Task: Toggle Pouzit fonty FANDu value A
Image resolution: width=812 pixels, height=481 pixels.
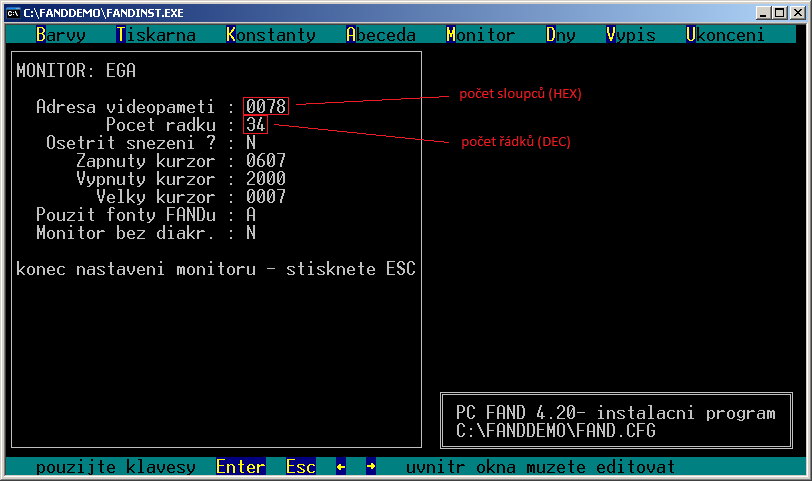Action: (x=251, y=215)
